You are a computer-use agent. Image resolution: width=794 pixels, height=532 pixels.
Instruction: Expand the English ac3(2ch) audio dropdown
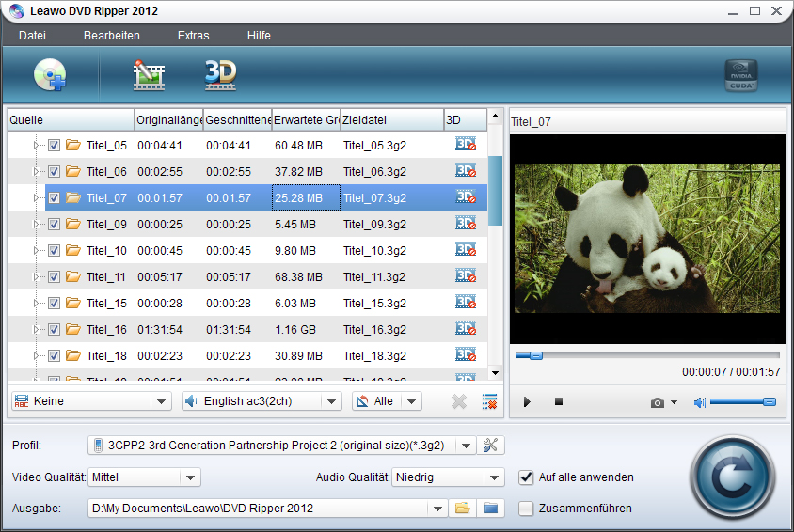click(261, 401)
